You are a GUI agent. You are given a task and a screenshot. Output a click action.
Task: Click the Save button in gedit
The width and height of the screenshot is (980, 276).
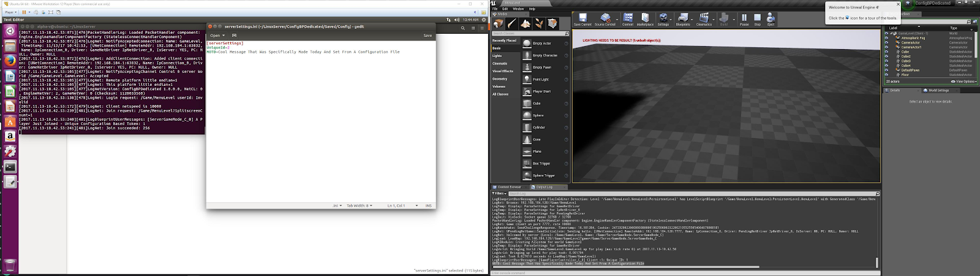pyautogui.click(x=428, y=36)
